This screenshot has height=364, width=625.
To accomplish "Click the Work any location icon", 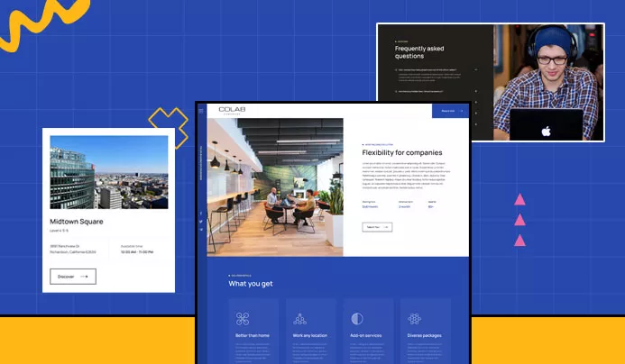I will (299, 319).
